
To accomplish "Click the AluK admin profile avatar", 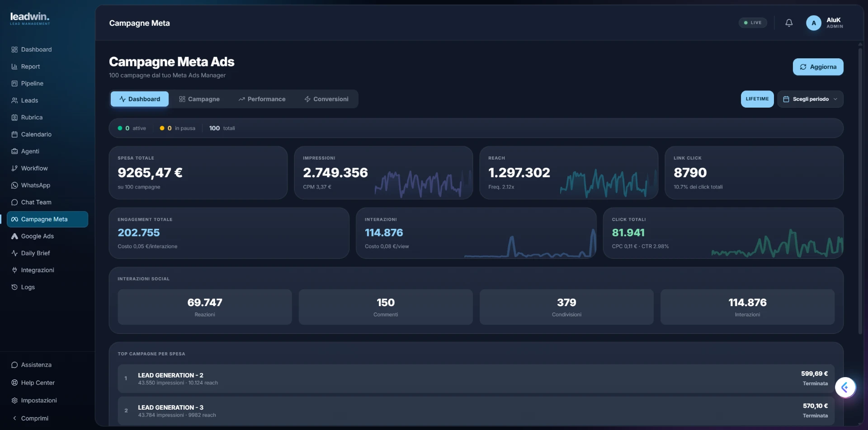I will pyautogui.click(x=814, y=23).
